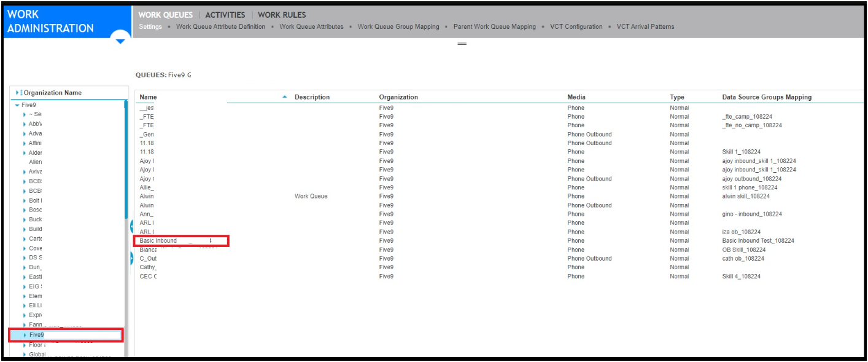Image resolution: width=868 pixels, height=362 pixels.
Task: Click the collapse handle below the header bar
Action: (x=462, y=44)
